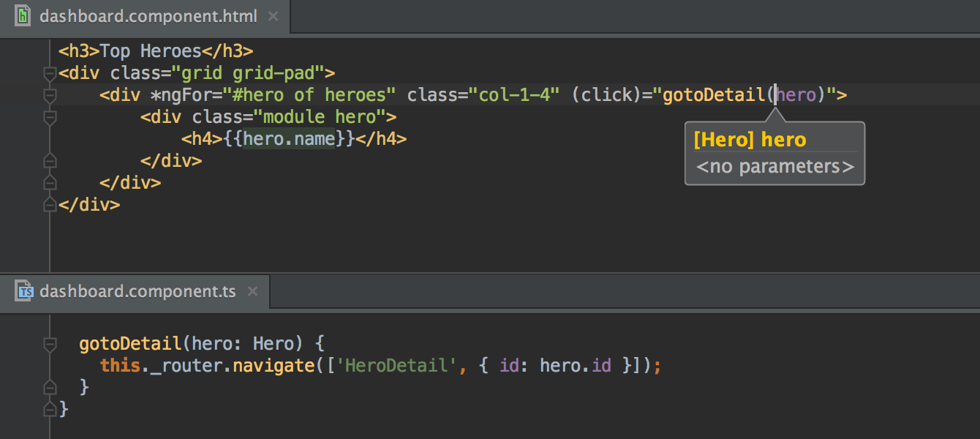The height and width of the screenshot is (439, 980).
Task: Close the dashboard.component.html tab
Action: [x=272, y=15]
